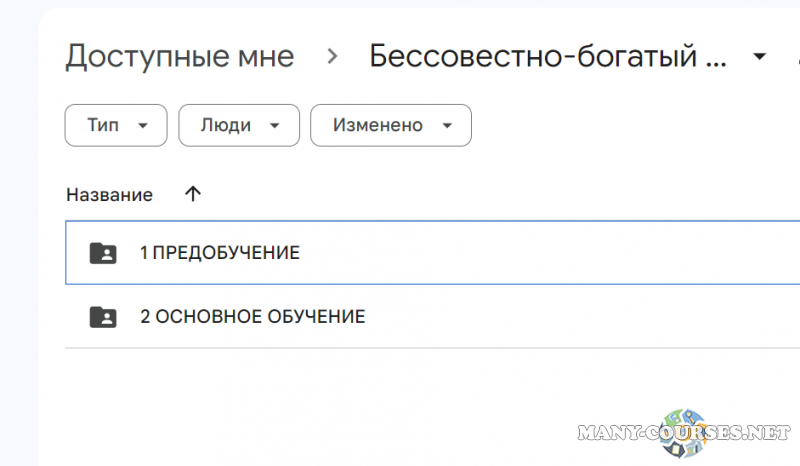Open the current folder's actions dropdown arrow
The height and width of the screenshot is (466, 800).
click(762, 56)
